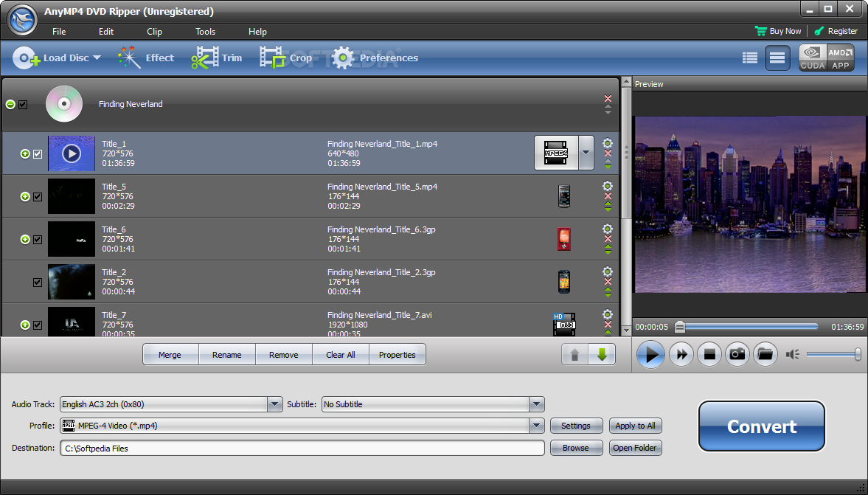Click the Title_1 thumbnail play icon

pos(72,153)
